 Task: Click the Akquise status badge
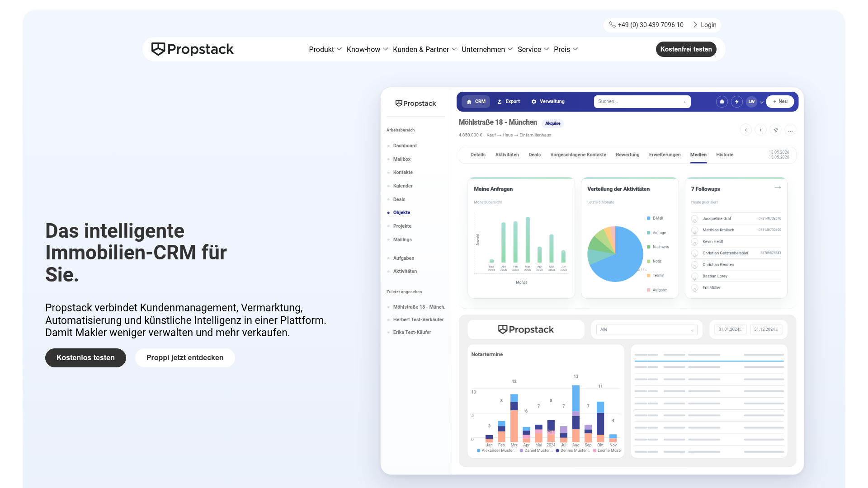552,123
